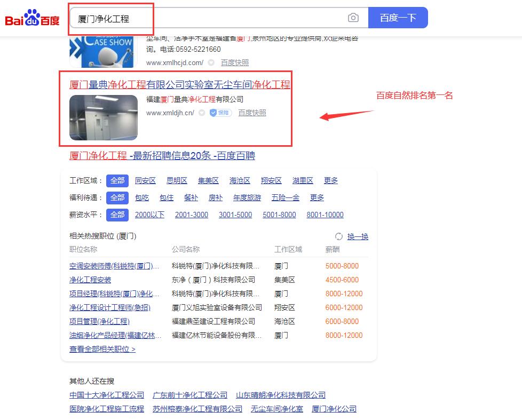Filter by 思明区 work area
This screenshot has width=522, height=420.
(x=177, y=181)
